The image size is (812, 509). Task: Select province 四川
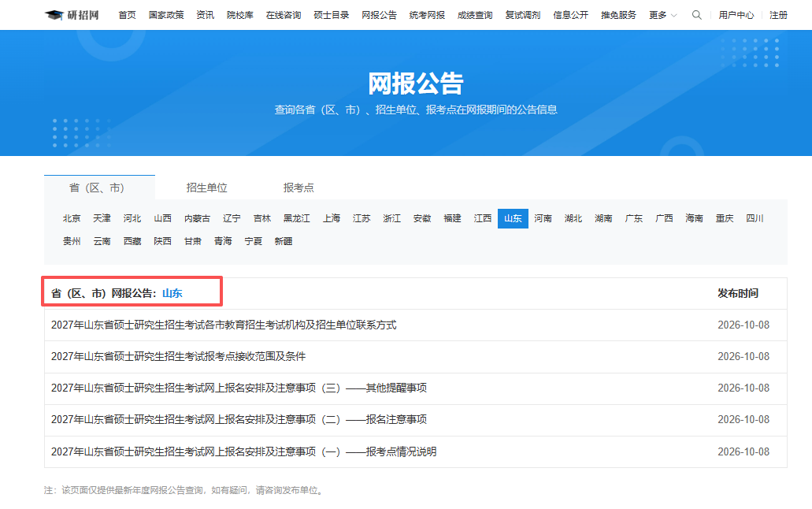(x=755, y=218)
